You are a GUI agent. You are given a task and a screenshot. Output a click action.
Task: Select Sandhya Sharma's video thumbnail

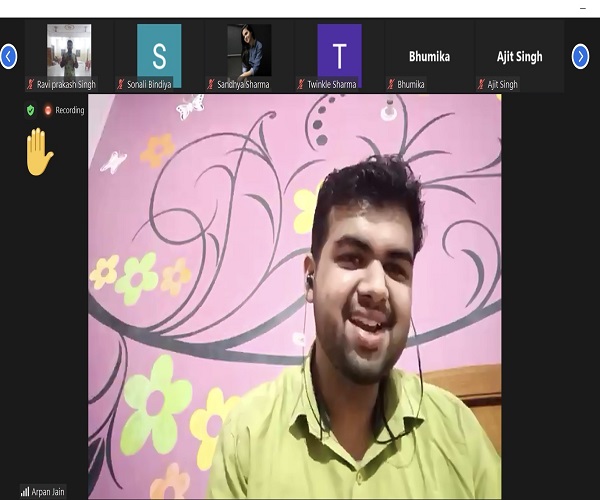point(249,50)
